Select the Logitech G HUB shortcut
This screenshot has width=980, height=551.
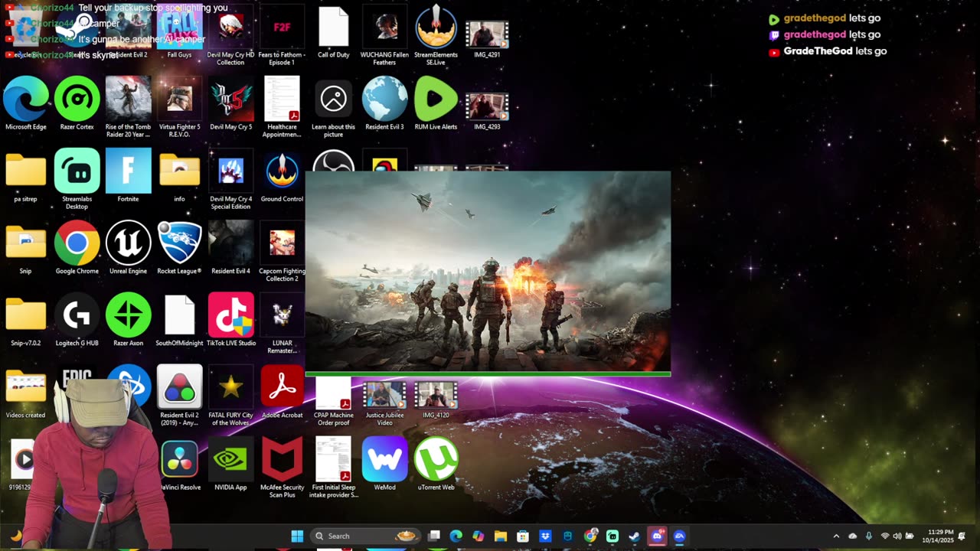point(77,320)
